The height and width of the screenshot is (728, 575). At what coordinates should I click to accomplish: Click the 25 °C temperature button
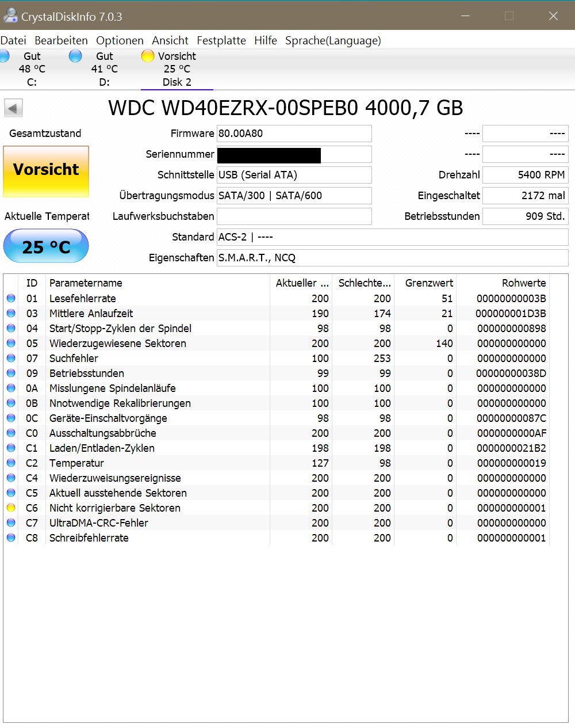[x=46, y=246]
